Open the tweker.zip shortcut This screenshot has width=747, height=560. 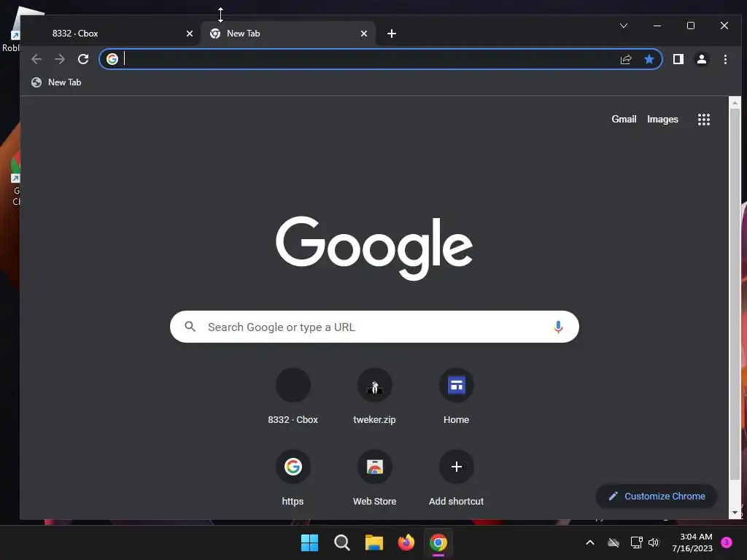[x=374, y=396]
